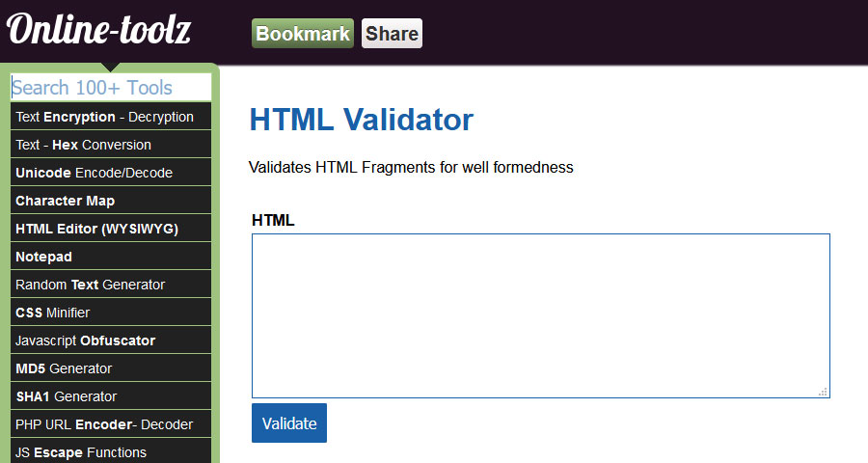Click inside the HTML text area
Viewport: 868px width, 463px height.
(x=541, y=315)
